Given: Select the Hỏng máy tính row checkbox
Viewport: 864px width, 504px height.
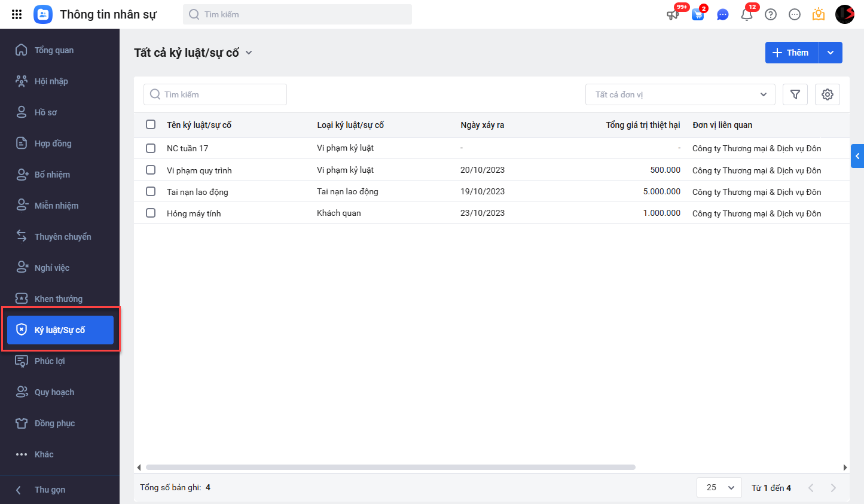Looking at the screenshot, I should pyautogui.click(x=151, y=213).
